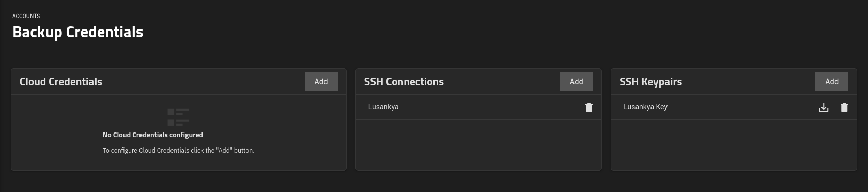Screen dimensions: 868x192
Task: Click empty space below Lusankya Key in SSH Keypairs
Action: coord(734,145)
